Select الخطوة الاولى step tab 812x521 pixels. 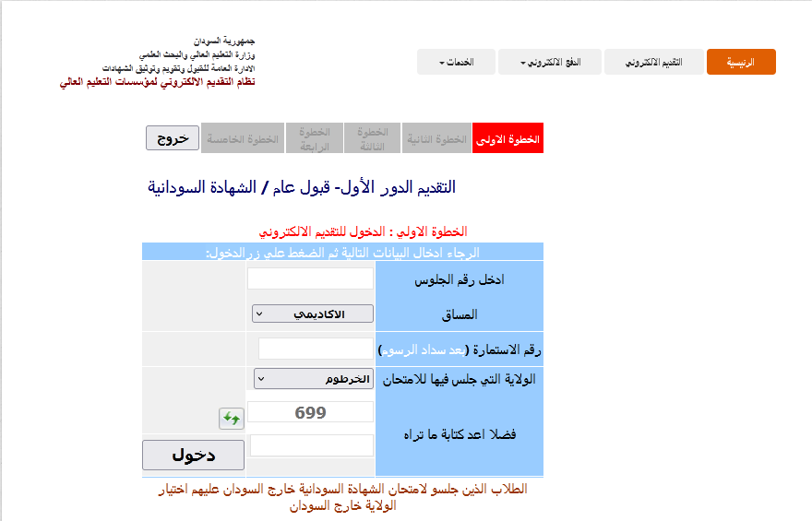click(x=507, y=138)
